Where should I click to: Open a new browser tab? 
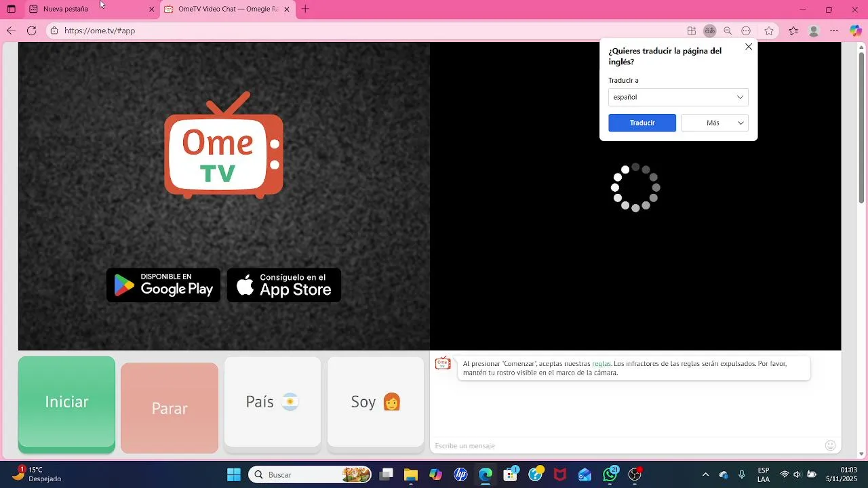tap(306, 9)
